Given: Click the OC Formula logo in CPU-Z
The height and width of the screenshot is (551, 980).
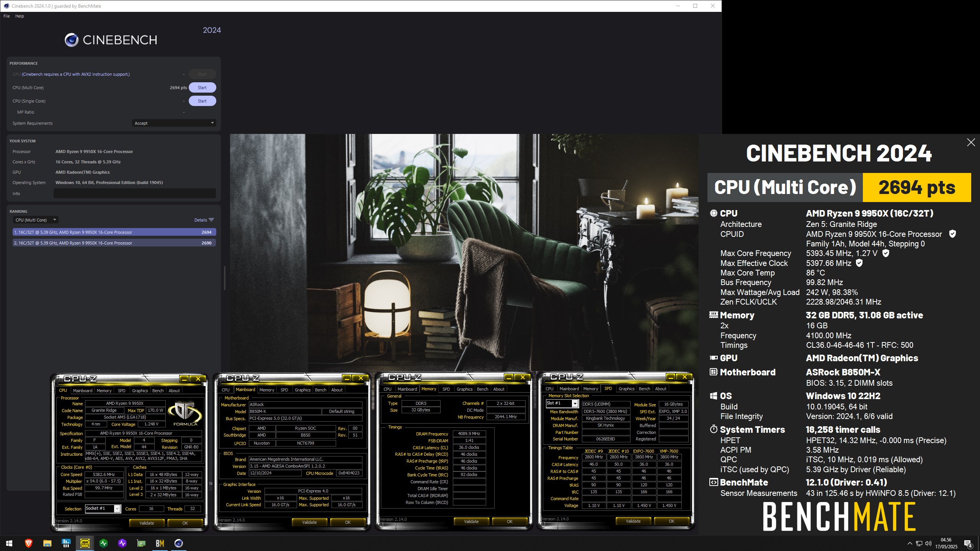Looking at the screenshot, I should coord(185,413).
